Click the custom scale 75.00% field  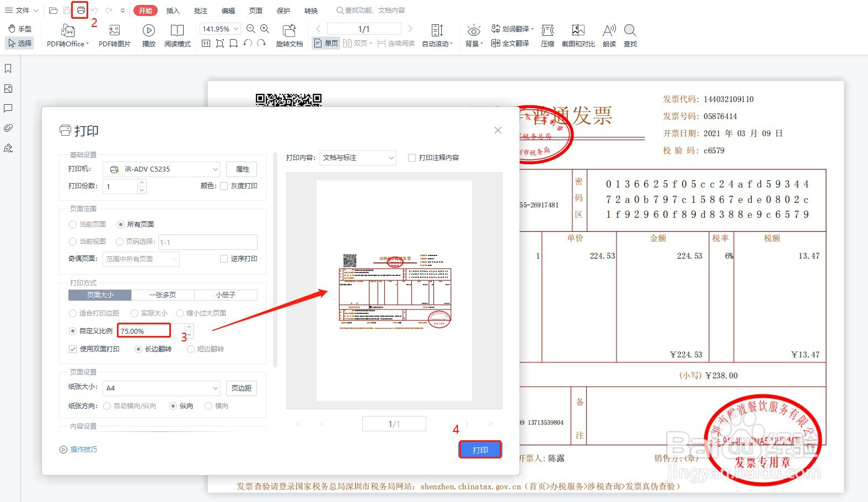[x=144, y=331]
